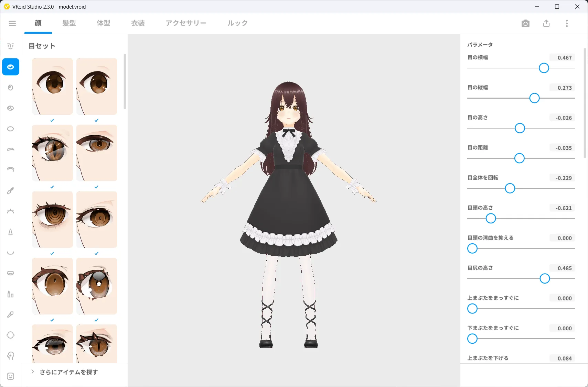Image resolution: width=588 pixels, height=387 pixels.
Task: Click the 上まぶたをまっすぐに slider handle
Action: [x=472, y=309]
